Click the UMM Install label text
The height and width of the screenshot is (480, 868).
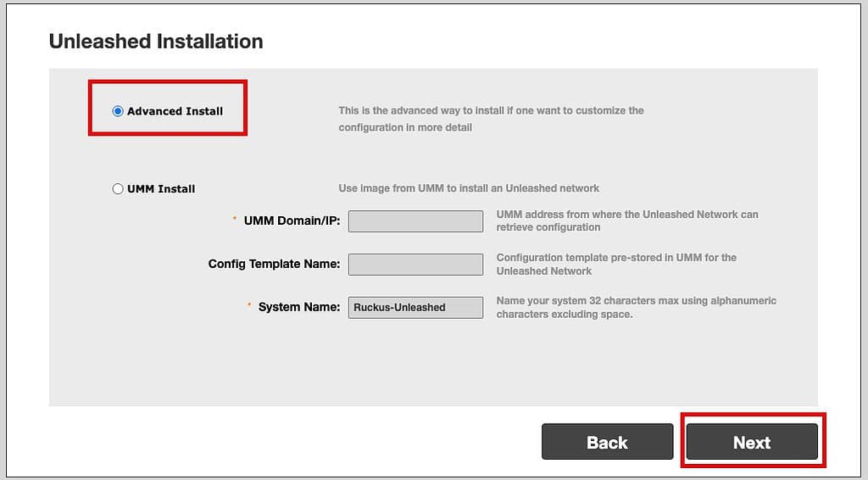point(161,189)
